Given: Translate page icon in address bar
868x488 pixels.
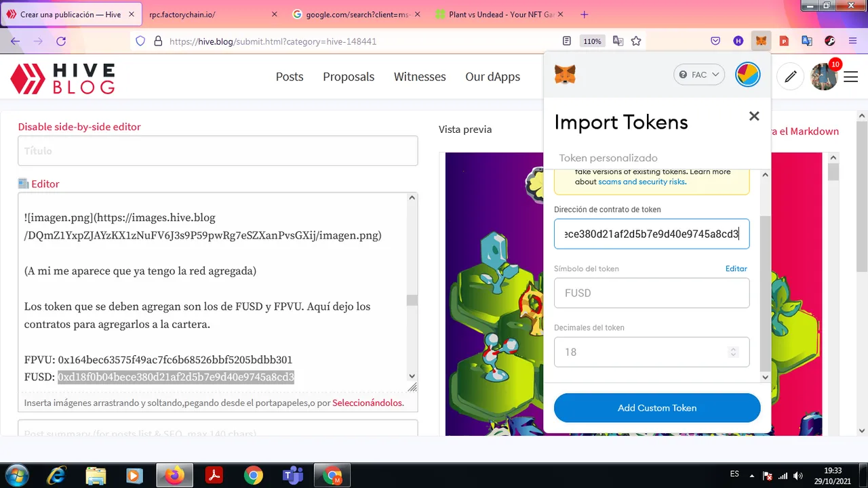Looking at the screenshot, I should (x=618, y=41).
